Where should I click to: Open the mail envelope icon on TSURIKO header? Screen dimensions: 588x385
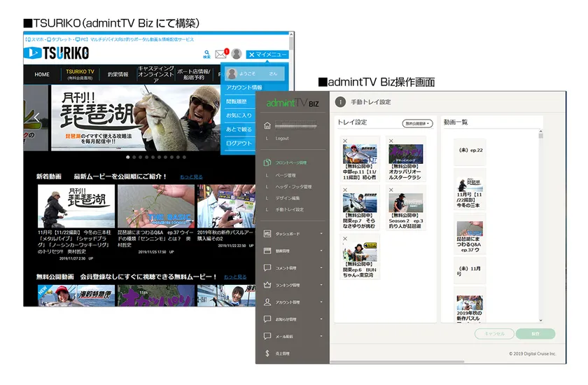220,55
